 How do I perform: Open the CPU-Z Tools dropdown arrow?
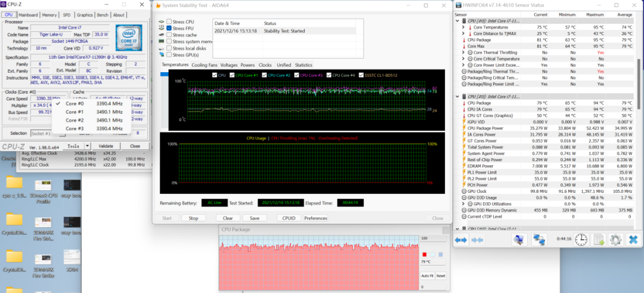[x=87, y=146]
